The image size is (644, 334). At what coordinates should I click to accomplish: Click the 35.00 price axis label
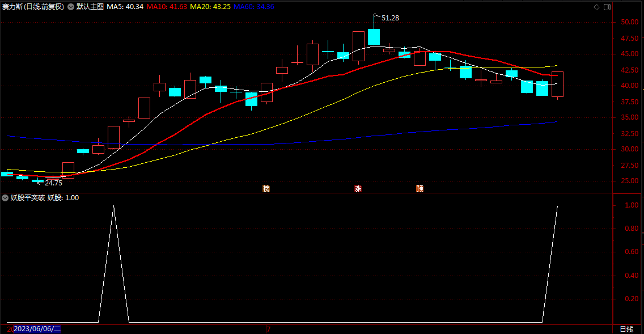point(630,117)
